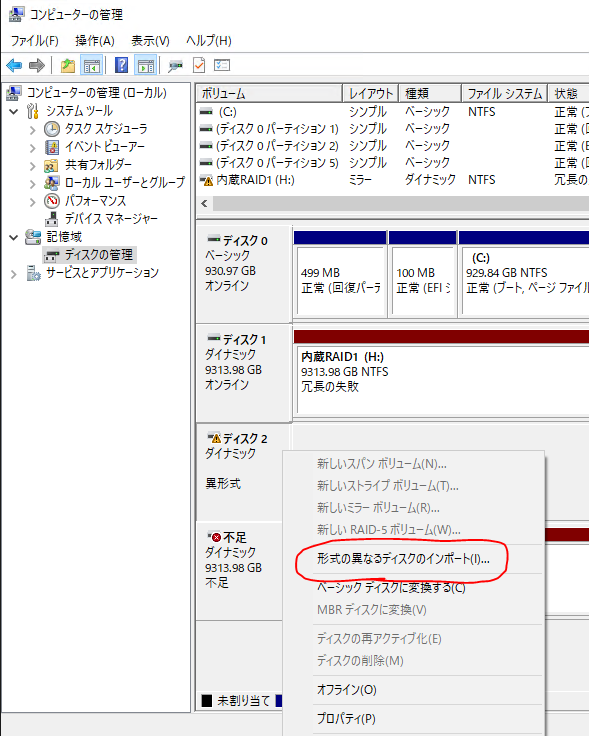Viewport: 589px width, 736px height.
Task: Collapse the システム ツール tree node
Action: click(x=14, y=111)
